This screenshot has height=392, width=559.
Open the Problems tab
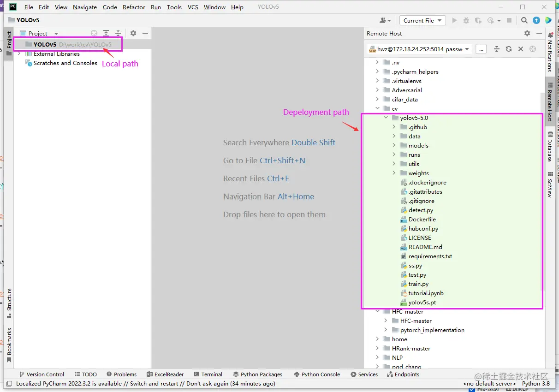coord(122,374)
